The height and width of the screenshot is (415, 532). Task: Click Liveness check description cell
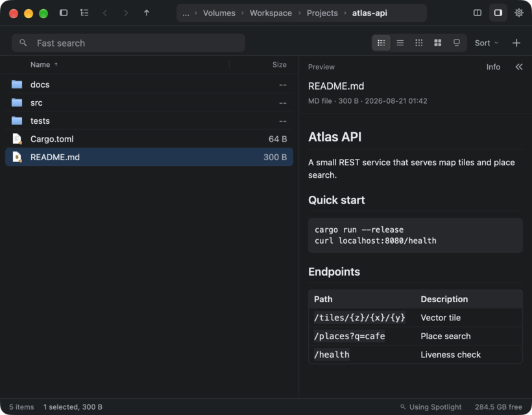(450, 355)
